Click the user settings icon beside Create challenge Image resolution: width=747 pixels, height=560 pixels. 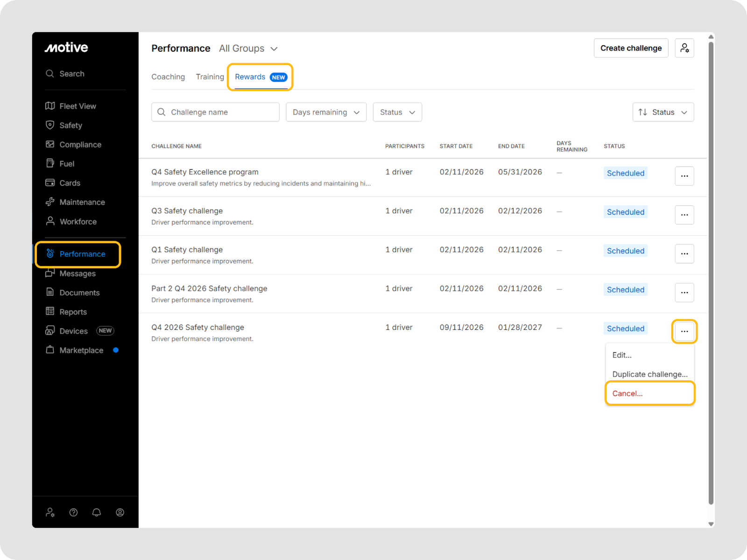(x=684, y=48)
